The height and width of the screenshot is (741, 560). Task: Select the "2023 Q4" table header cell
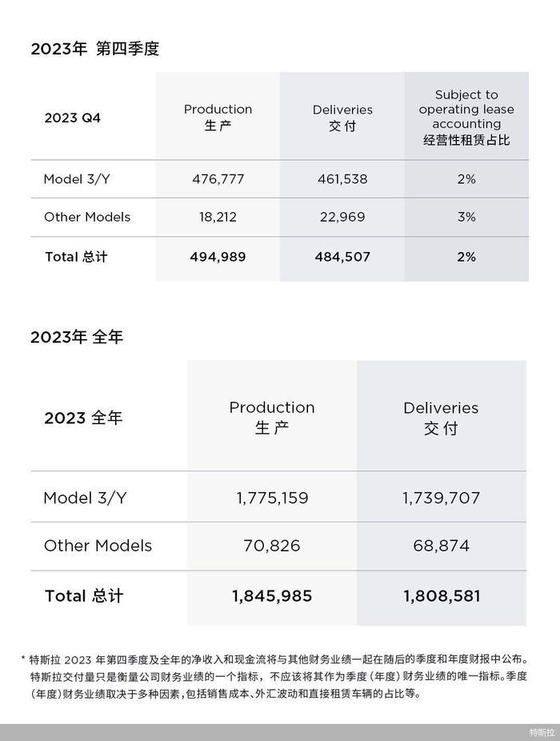tap(73, 118)
